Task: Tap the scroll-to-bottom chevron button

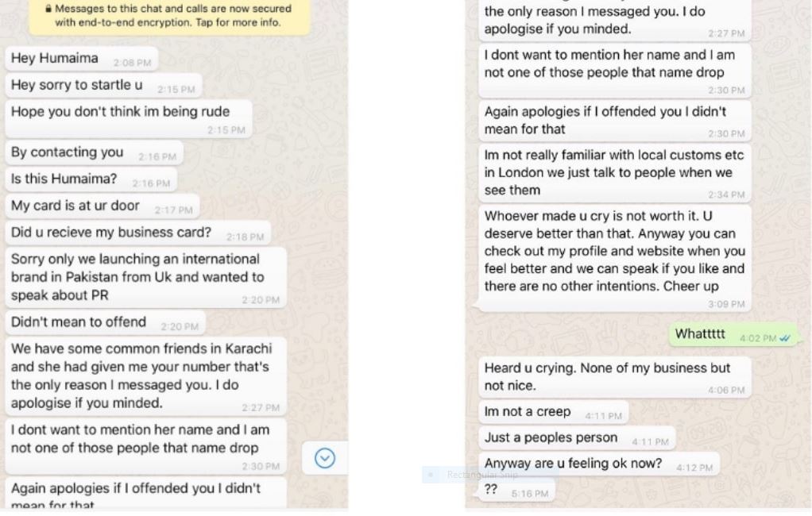Action: click(x=326, y=458)
